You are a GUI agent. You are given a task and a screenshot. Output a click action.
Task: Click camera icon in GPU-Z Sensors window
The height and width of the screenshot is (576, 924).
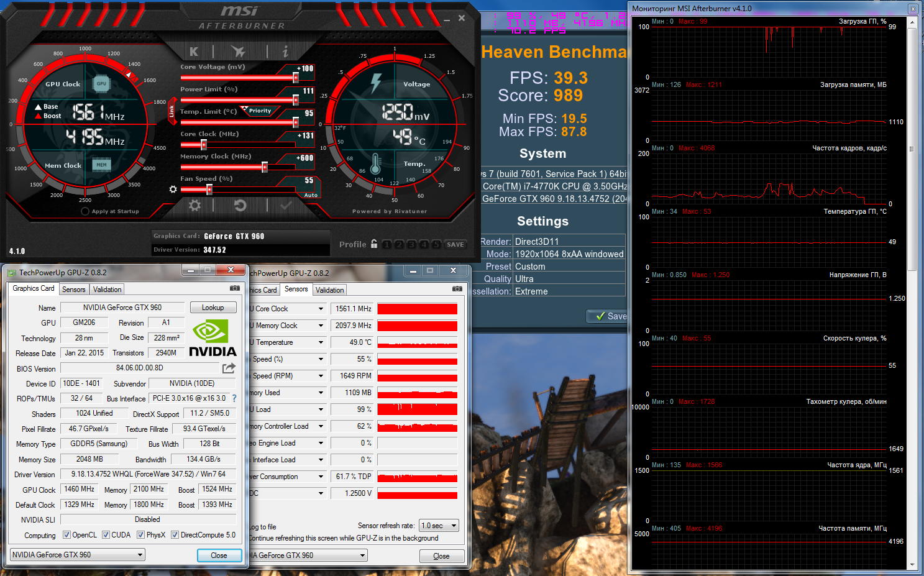pos(457,289)
